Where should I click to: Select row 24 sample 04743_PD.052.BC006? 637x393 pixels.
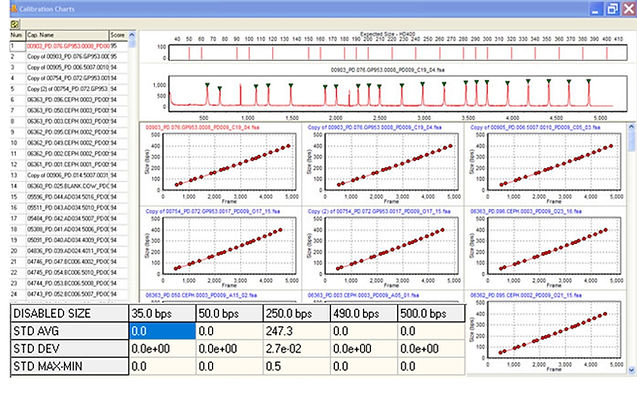tap(69, 294)
